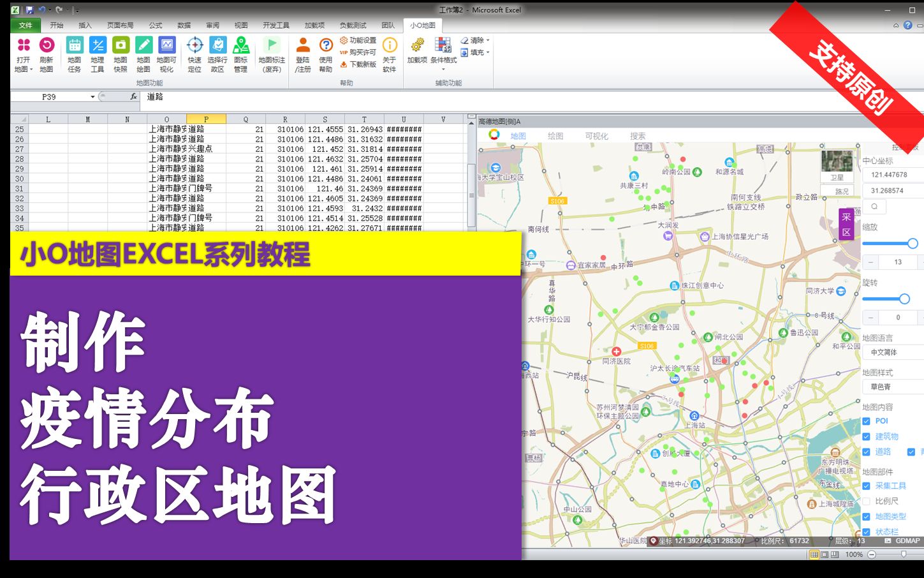Click the Excel zoom slider in status bar
The image size is (924, 578).
click(904, 555)
